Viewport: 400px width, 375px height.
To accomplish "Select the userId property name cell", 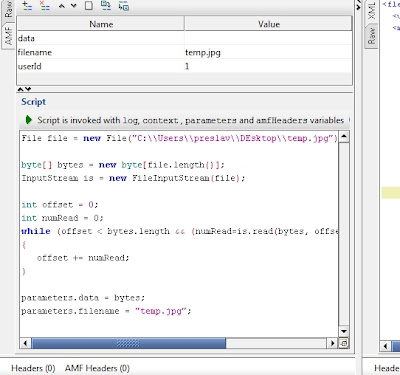I will coord(101,66).
